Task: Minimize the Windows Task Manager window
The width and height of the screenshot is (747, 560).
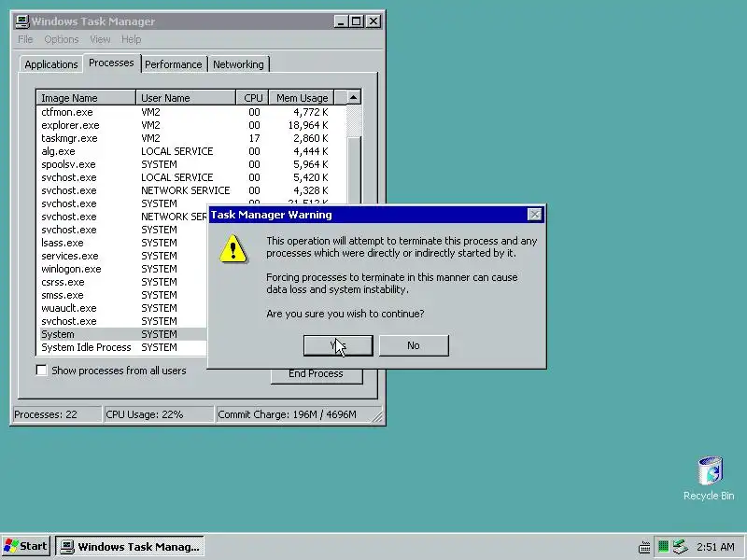Action: tap(341, 21)
